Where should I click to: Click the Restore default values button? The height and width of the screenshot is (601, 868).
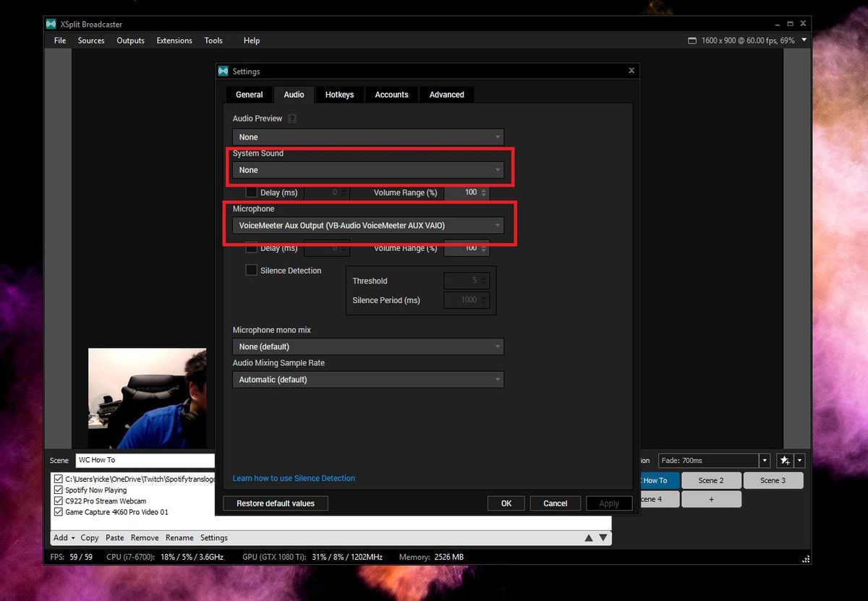click(x=275, y=503)
